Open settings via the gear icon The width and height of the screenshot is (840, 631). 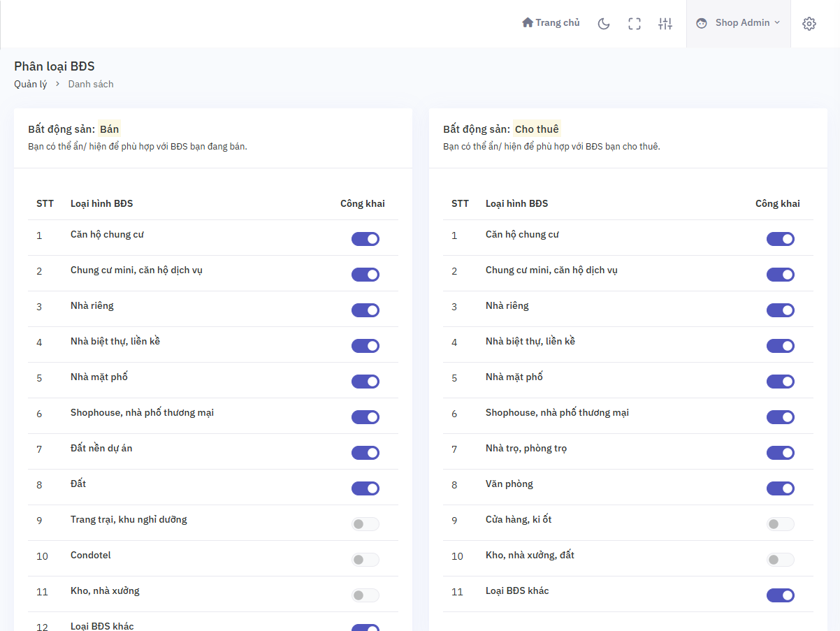point(809,24)
